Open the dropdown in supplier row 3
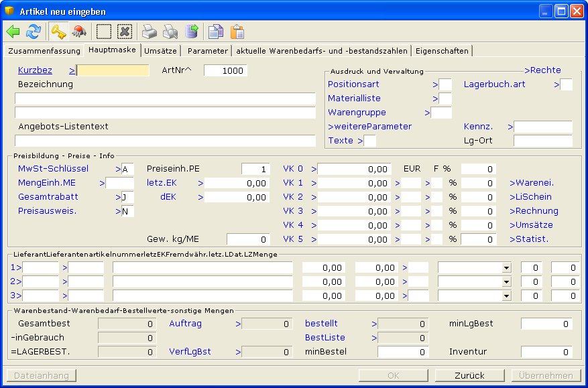Viewport: 588px width, 388px height. (506, 296)
